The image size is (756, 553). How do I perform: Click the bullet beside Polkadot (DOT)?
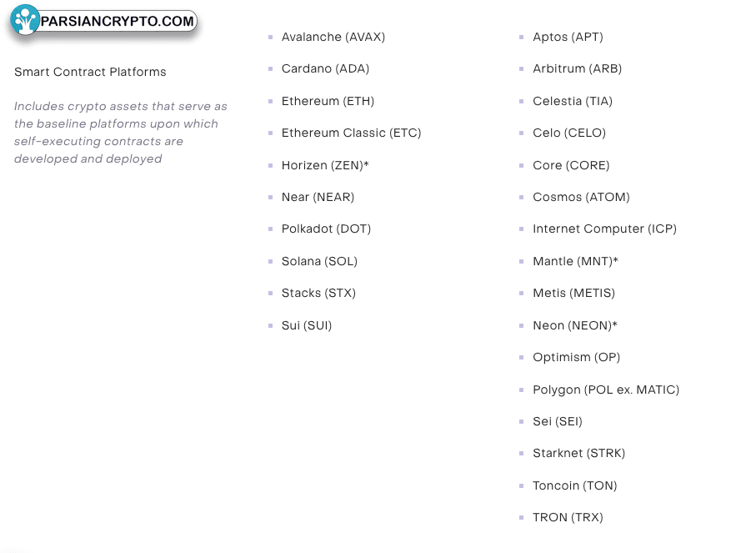coord(271,229)
